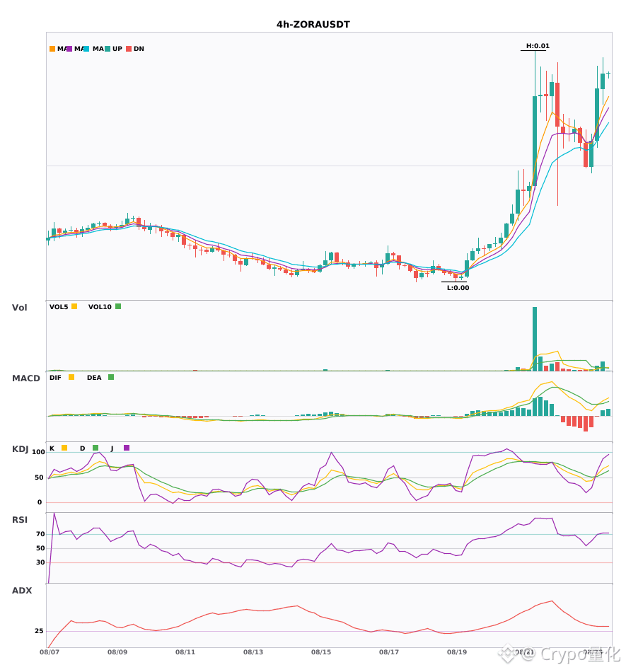Click the RSI axis value 70
This screenshot has width=626, height=672.
[40, 534]
